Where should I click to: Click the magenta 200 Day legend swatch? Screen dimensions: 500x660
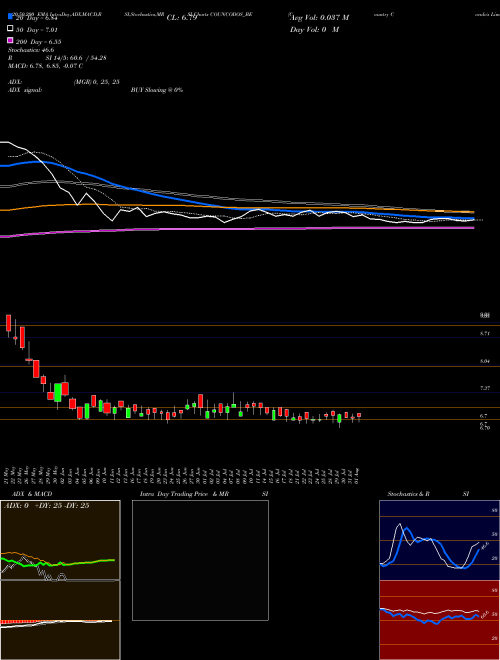click(x=11, y=41)
